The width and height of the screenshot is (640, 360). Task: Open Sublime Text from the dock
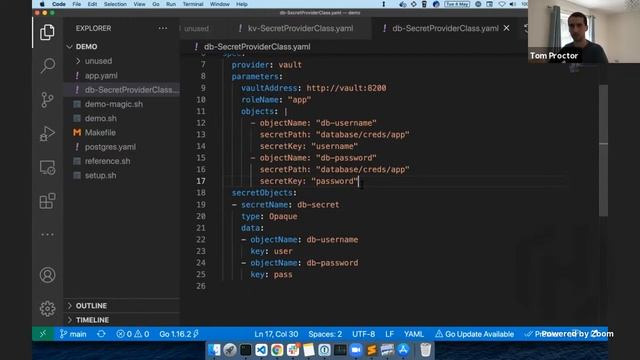(x=371, y=350)
